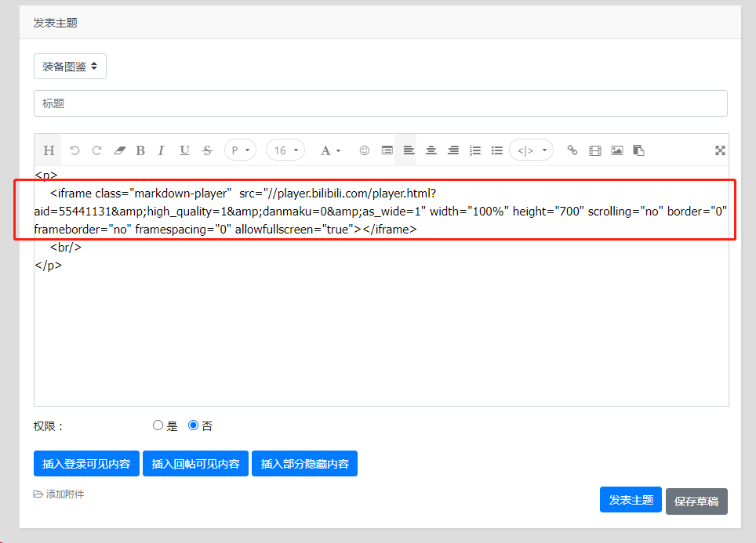Click the closing </p> tag line

pyautogui.click(x=48, y=265)
